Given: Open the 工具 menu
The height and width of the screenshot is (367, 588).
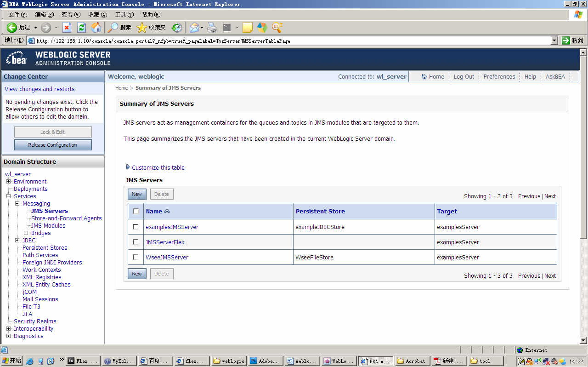Looking at the screenshot, I should click(124, 15).
